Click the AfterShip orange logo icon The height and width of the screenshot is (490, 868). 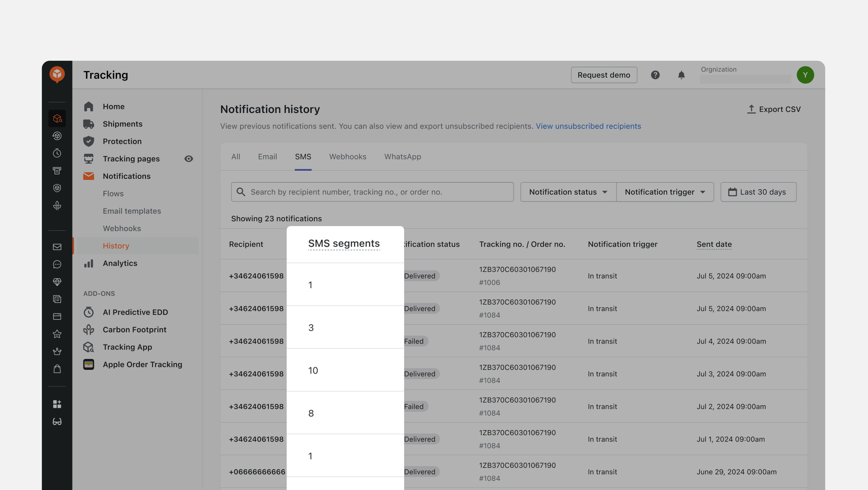[57, 74]
